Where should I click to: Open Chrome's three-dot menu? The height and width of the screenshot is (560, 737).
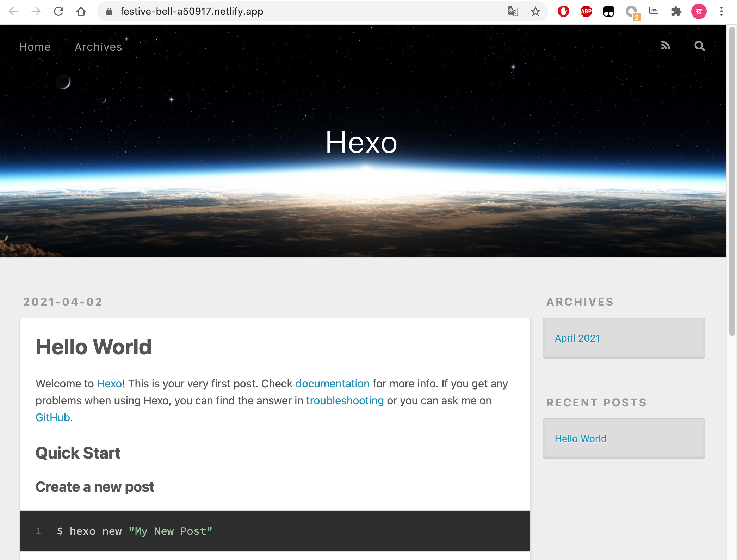click(721, 11)
